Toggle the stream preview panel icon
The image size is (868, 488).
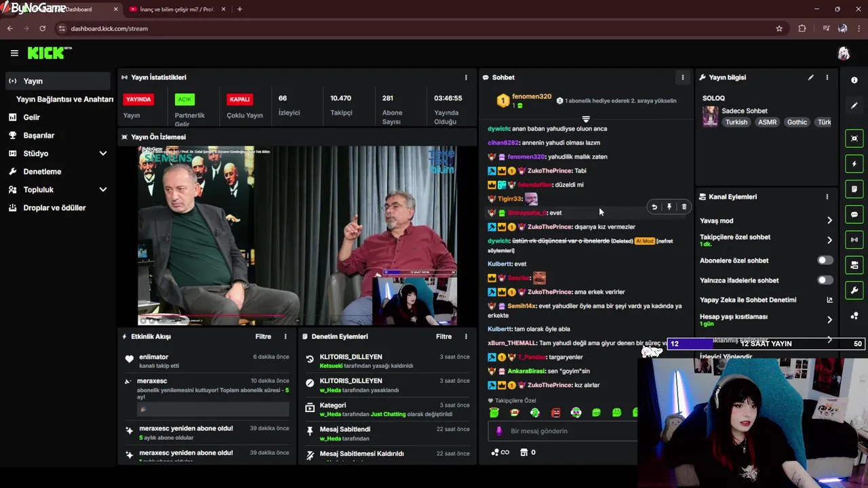(854, 138)
